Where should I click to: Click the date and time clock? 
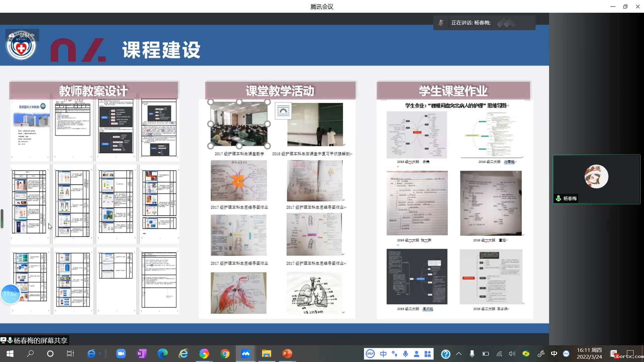point(589,354)
